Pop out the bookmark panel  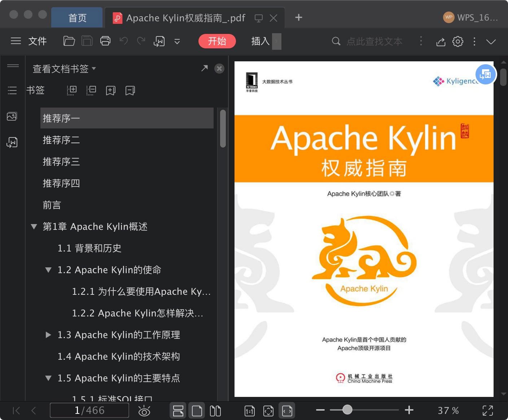[205, 68]
